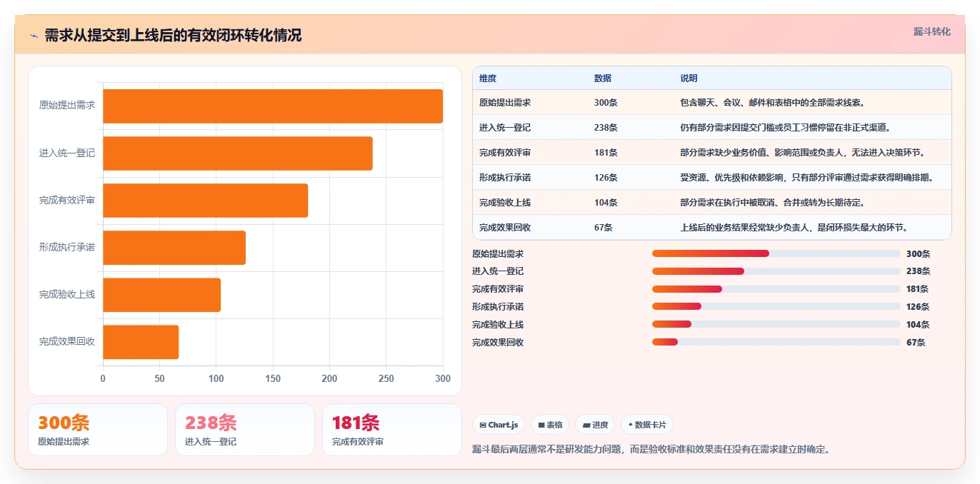Select the 进入统一登记 cell in the table

[505, 128]
